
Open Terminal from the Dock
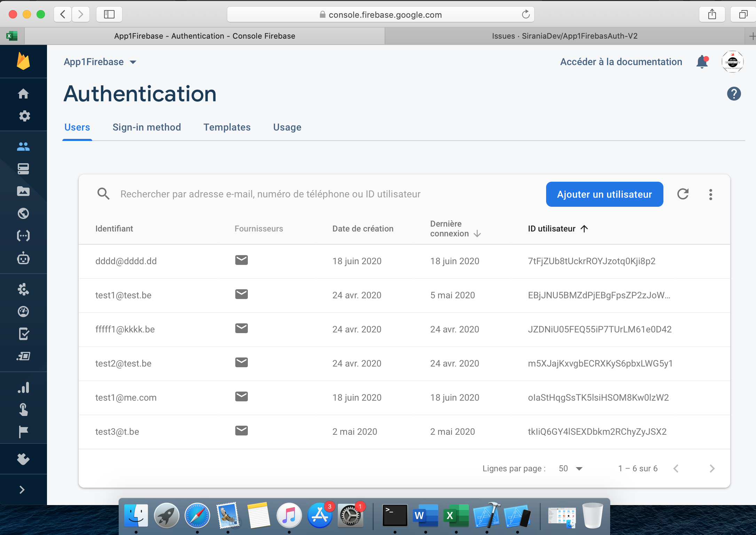coord(395,516)
